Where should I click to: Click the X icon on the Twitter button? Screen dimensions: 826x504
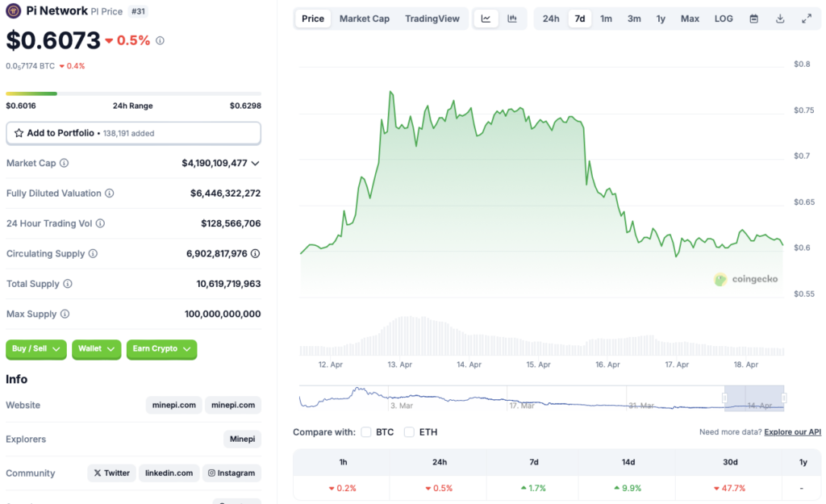(x=98, y=473)
